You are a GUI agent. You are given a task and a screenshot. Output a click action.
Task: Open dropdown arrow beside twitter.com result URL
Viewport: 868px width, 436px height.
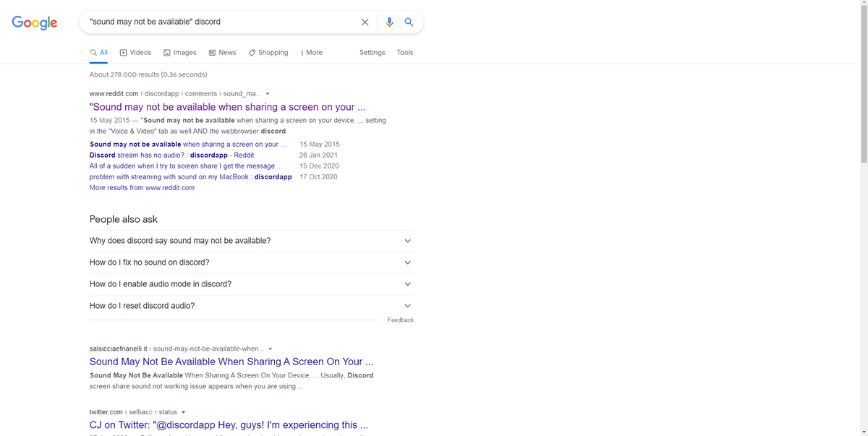pyautogui.click(x=183, y=412)
